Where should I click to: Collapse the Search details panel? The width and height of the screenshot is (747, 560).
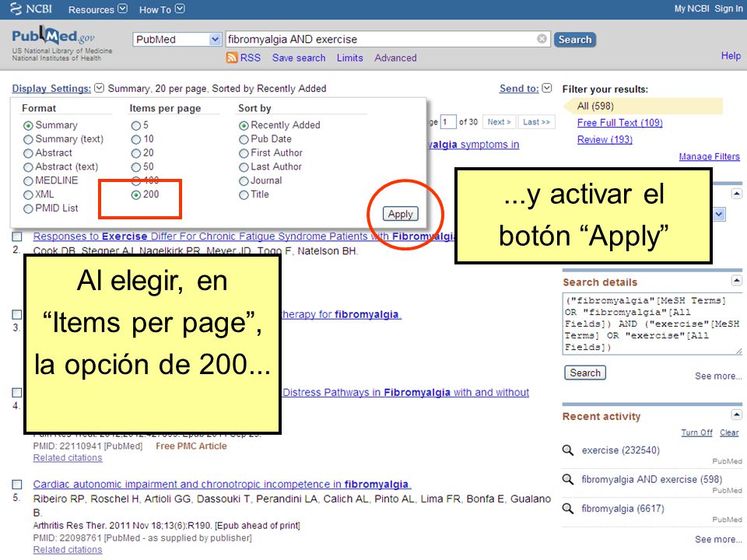click(x=737, y=281)
